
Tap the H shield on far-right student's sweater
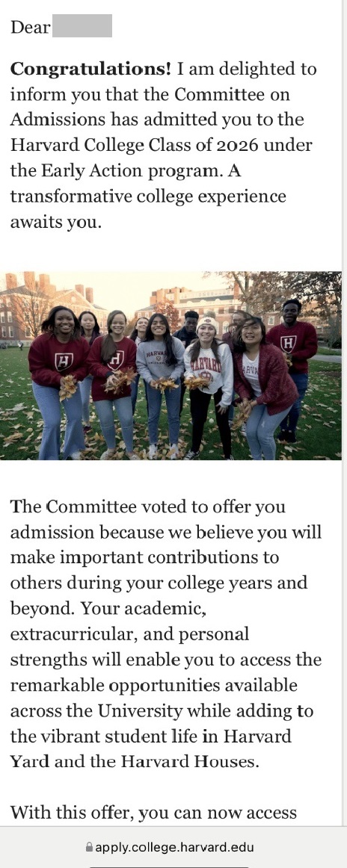[x=289, y=343]
